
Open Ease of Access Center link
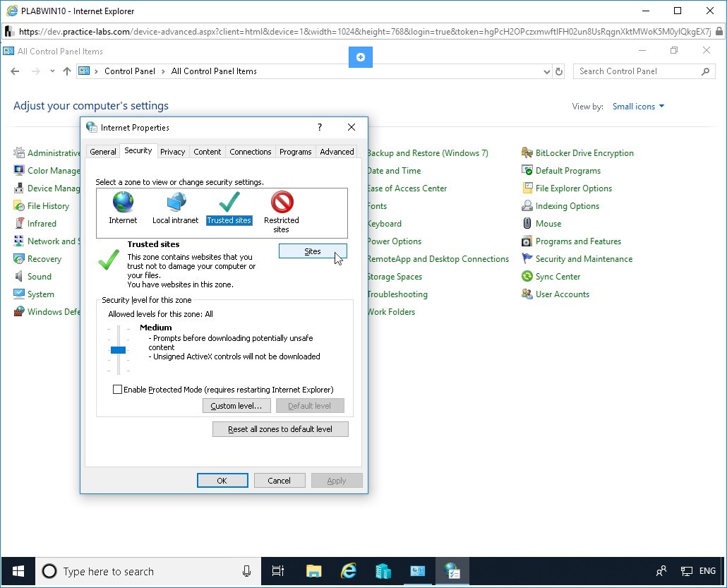[x=407, y=188]
